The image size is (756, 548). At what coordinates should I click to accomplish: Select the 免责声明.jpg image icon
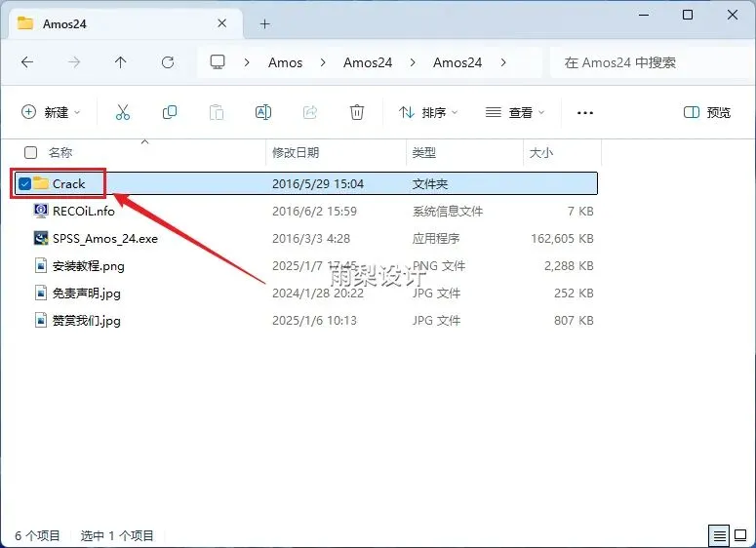coord(41,294)
